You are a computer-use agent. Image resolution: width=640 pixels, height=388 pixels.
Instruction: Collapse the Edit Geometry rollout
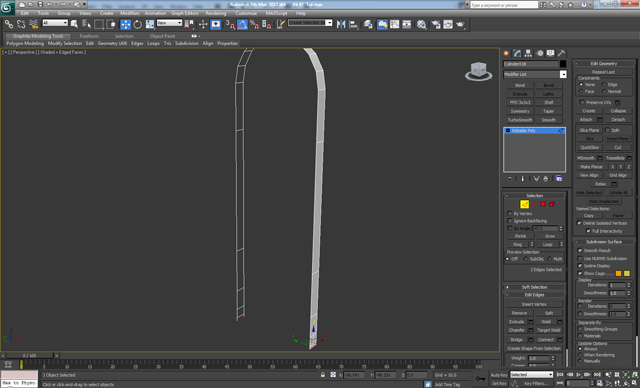pos(604,63)
